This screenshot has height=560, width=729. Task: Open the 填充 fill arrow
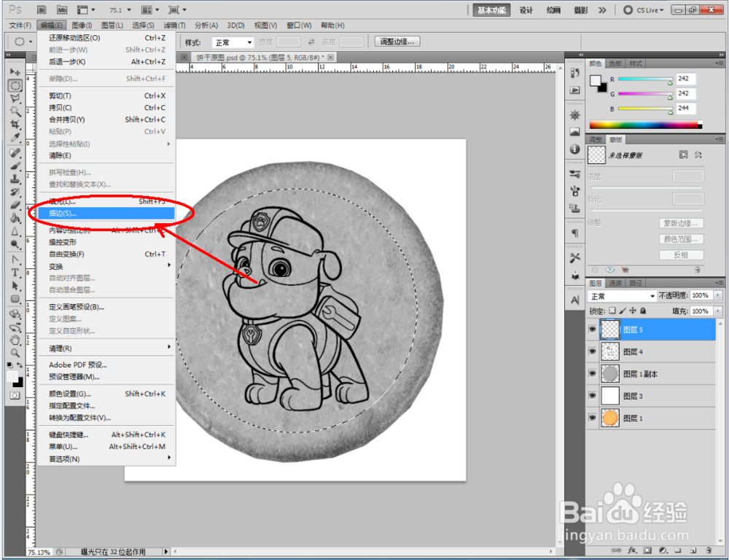(718, 311)
